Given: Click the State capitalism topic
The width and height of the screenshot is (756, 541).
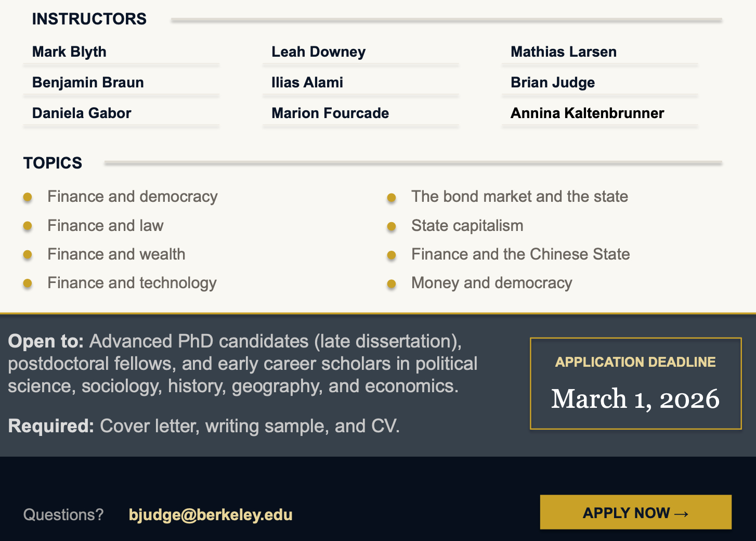Looking at the screenshot, I should pyautogui.click(x=467, y=226).
